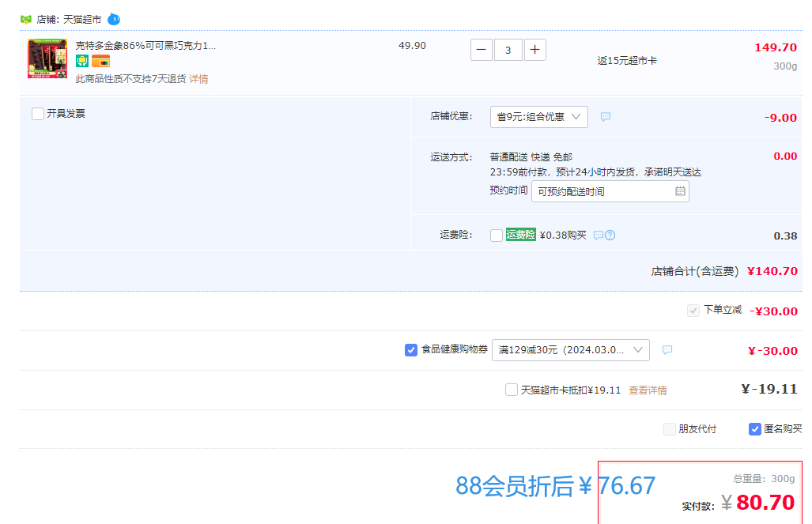Click the 总重量: 300g text
Viewport: 812px width, 524px height.
[x=764, y=479]
